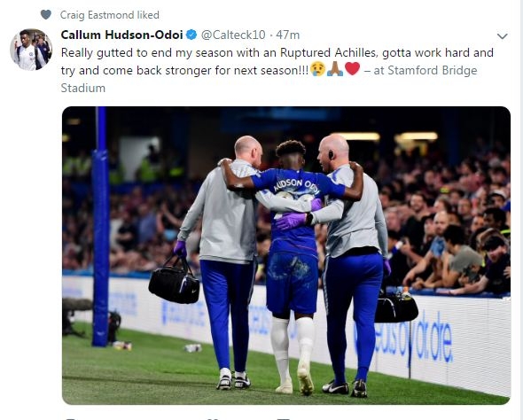The image size is (523, 420).
Task: Open Callum Hudson-Odoi's profile avatar
Action: [x=31, y=50]
